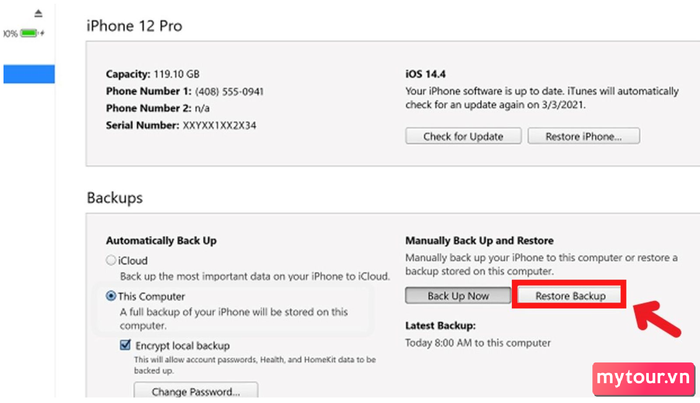Click the Restore Backup button
700x403 pixels.
tap(570, 296)
